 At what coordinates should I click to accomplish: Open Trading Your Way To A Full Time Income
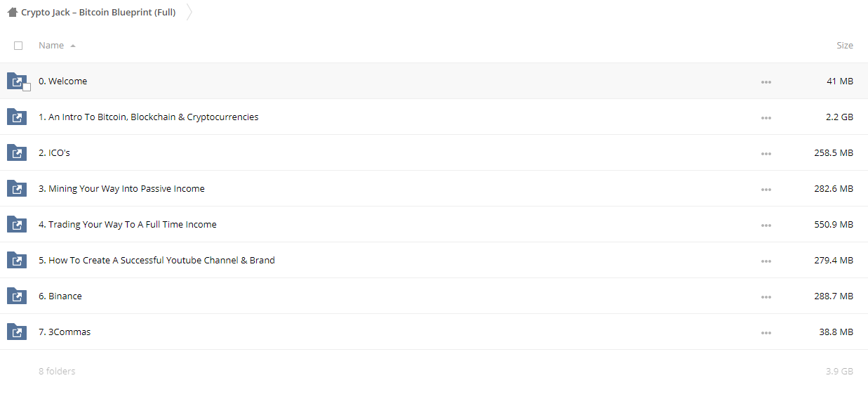(x=128, y=224)
